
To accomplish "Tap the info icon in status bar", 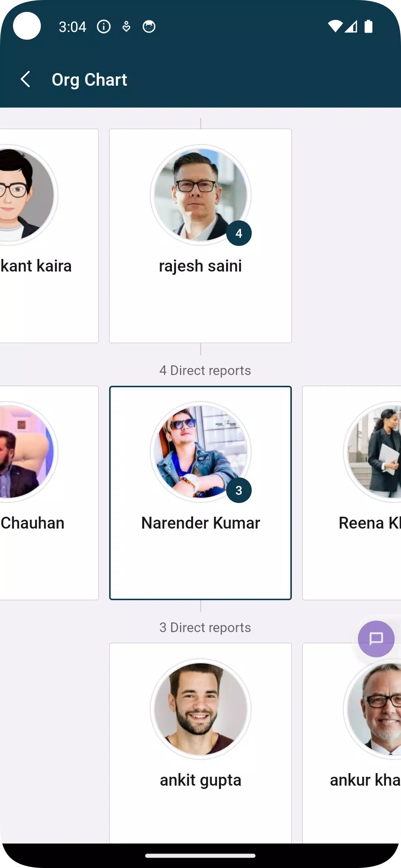I will tap(104, 27).
